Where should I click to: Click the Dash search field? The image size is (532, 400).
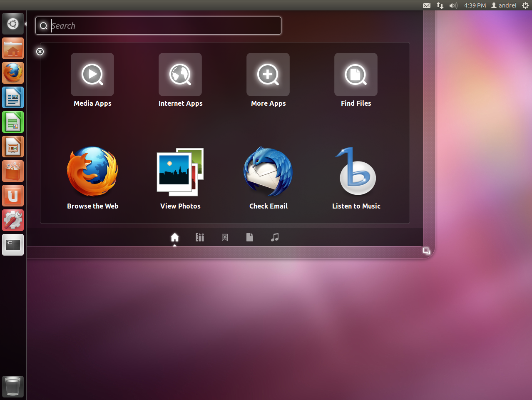158,26
